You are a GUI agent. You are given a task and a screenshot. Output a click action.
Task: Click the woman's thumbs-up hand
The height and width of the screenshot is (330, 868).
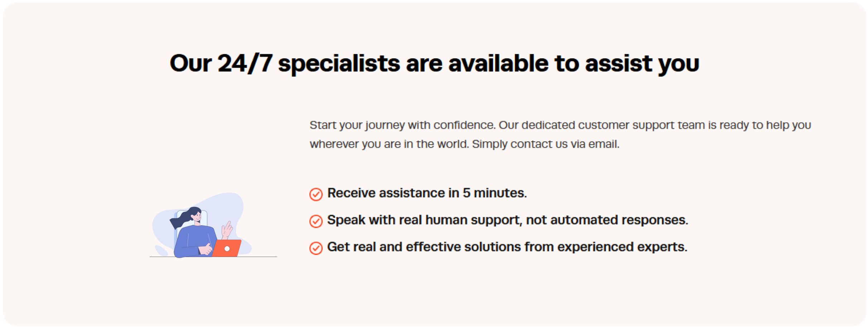[206, 249]
